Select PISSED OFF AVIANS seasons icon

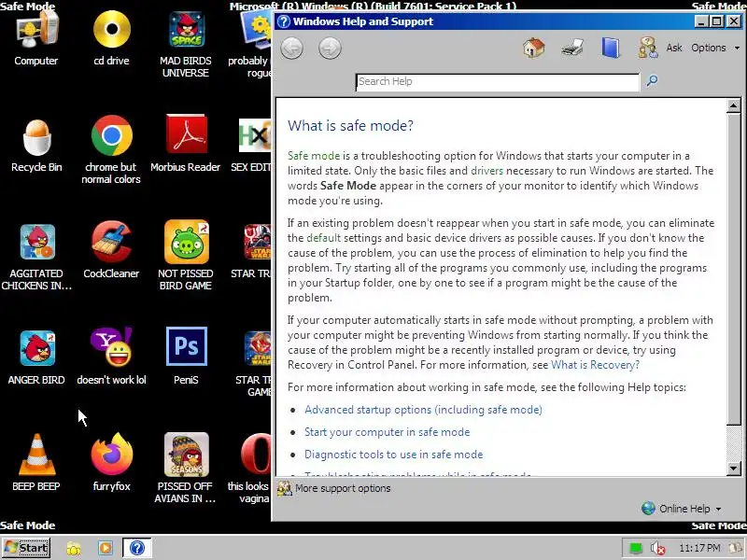(186, 468)
